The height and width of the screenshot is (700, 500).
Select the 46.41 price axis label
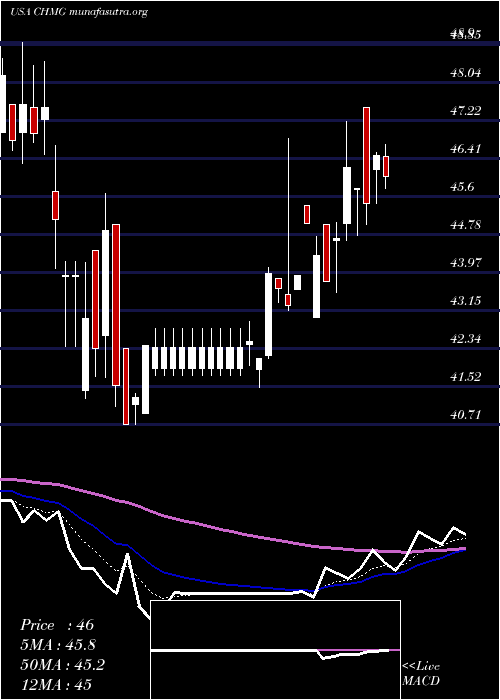pyautogui.click(x=466, y=148)
